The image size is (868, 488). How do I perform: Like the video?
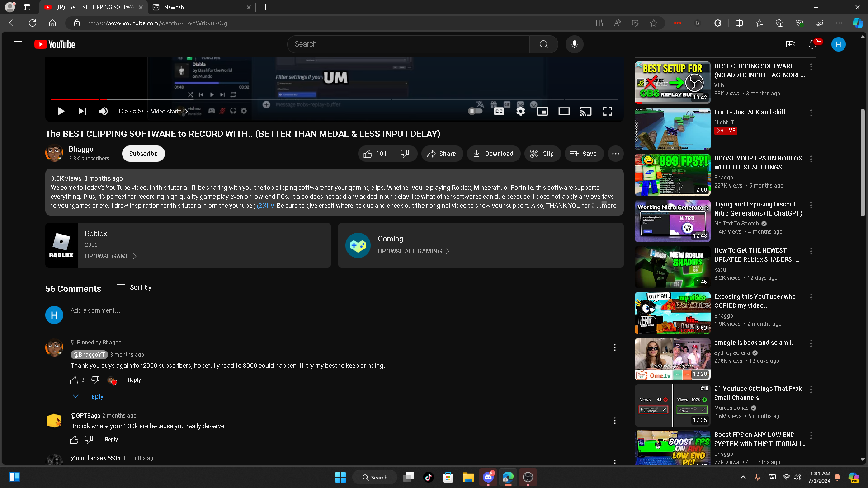375,154
